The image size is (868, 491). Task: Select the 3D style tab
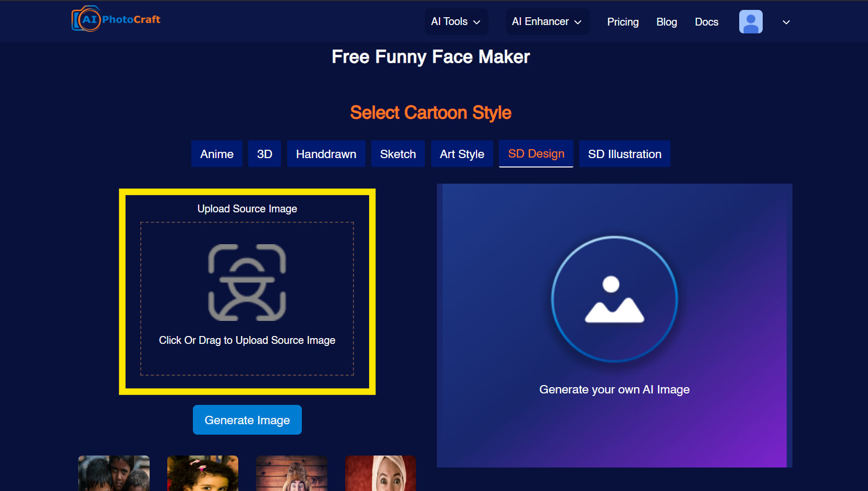265,154
